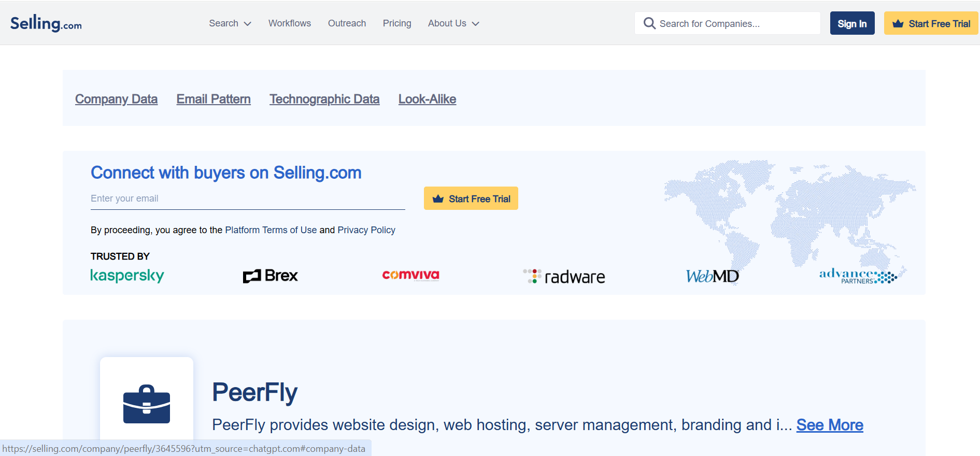Focus the Search for Companies field
Image resolution: width=980 pixels, height=456 pixels.
point(728,23)
